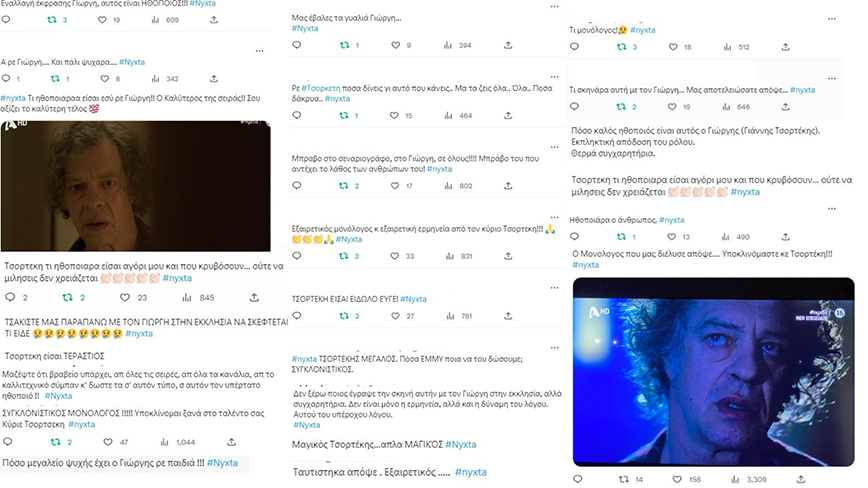The image size is (868, 488).
Task: Open #nyxta hashtag after 'Ταυτιστηκα απόψε'
Action: click(x=471, y=472)
